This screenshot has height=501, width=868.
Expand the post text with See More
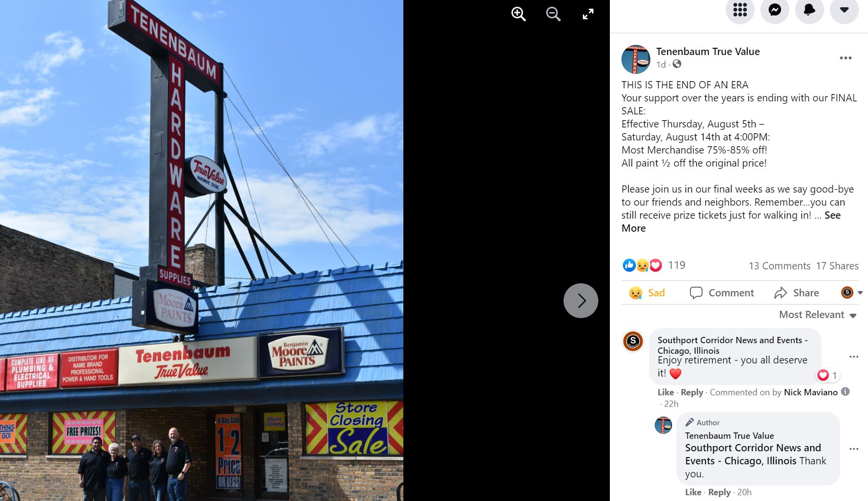(731, 222)
